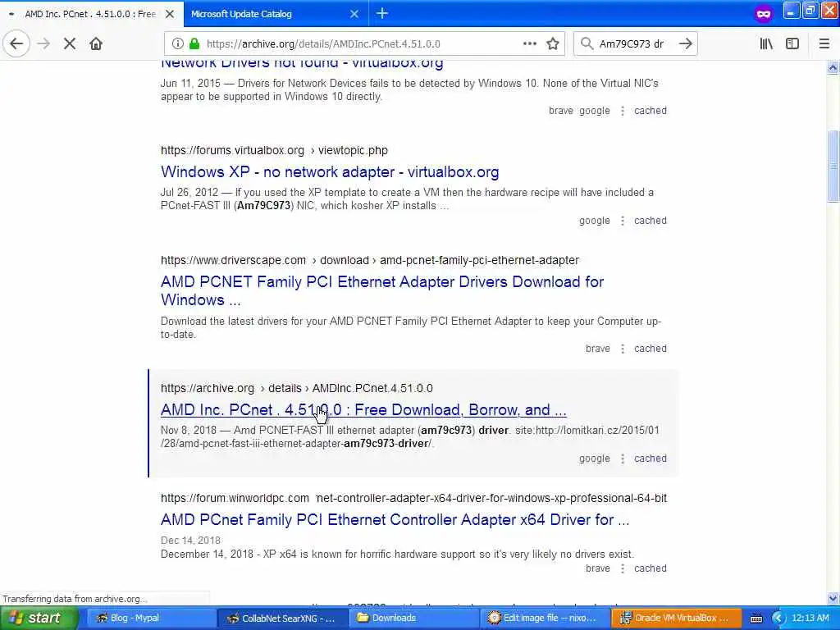Open the partially visible Network Drivers not found link
The width and height of the screenshot is (840, 630).
coord(302,64)
